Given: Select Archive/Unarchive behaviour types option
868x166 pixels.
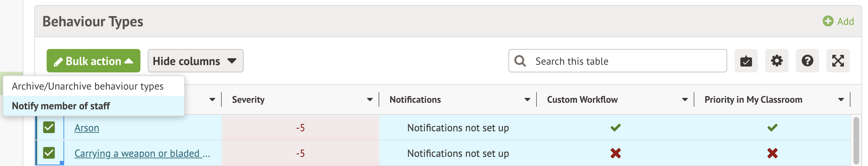Looking at the screenshot, I should 88,86.
